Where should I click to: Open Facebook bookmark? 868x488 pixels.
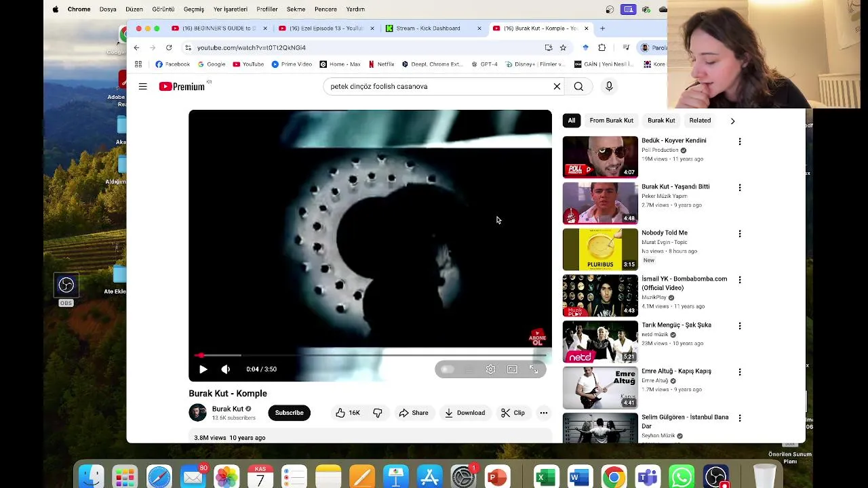coord(172,64)
